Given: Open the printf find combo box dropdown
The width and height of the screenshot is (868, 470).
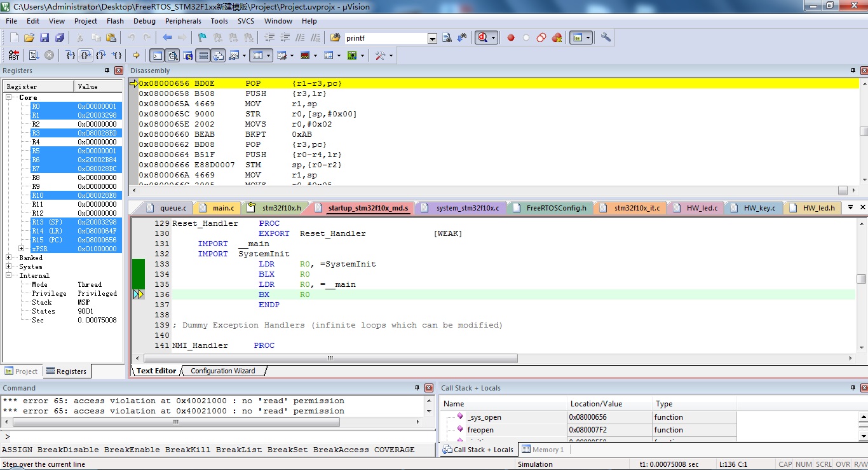Looking at the screenshot, I should (x=432, y=38).
